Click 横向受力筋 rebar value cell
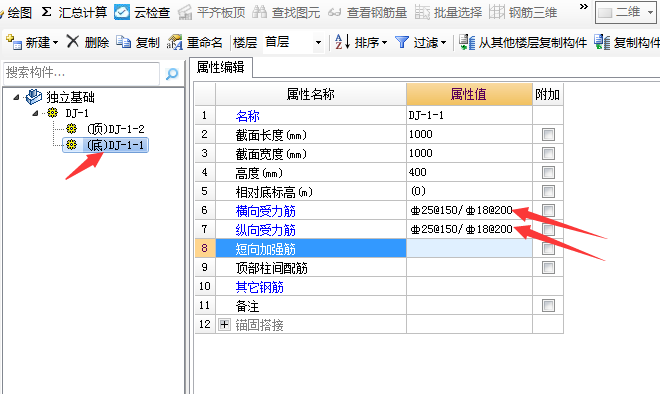 [469, 210]
